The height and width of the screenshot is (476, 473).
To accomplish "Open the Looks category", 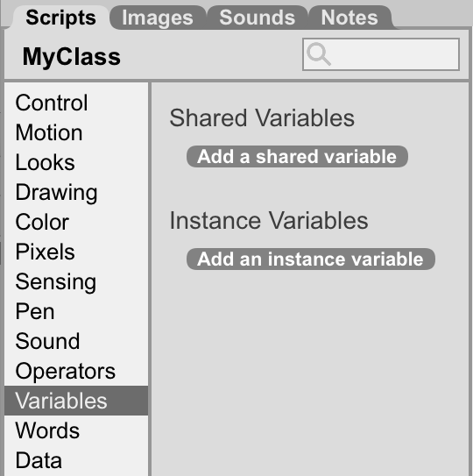I will pyautogui.click(x=76, y=162).
